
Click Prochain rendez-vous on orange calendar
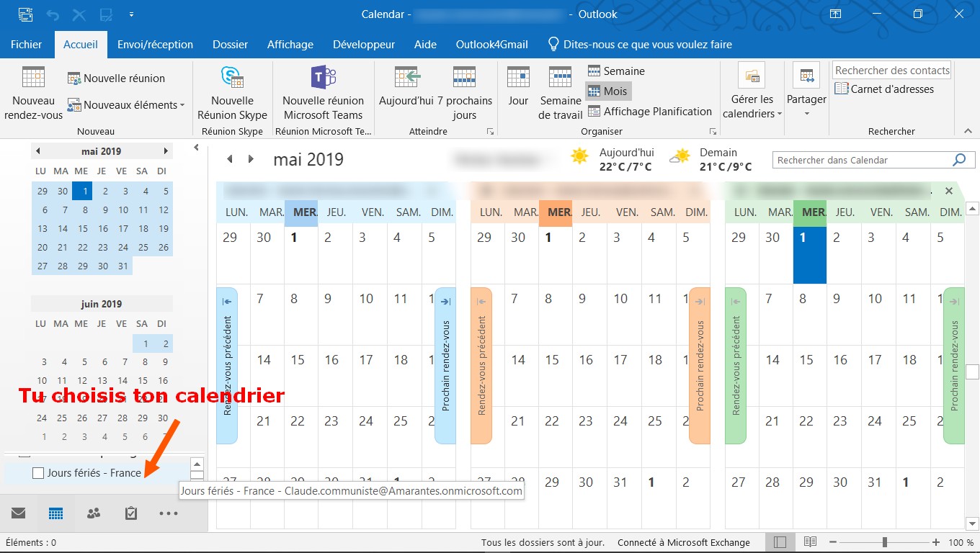700,366
